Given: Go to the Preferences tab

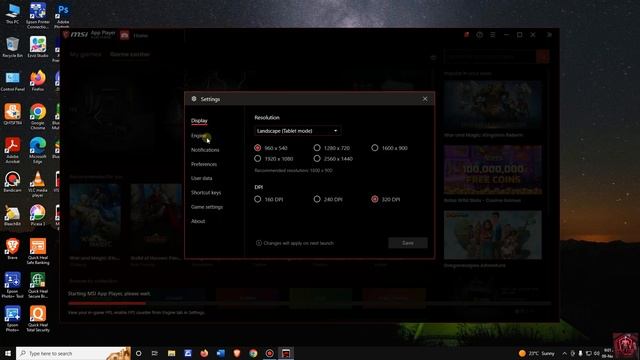Looking at the screenshot, I should point(204,164).
